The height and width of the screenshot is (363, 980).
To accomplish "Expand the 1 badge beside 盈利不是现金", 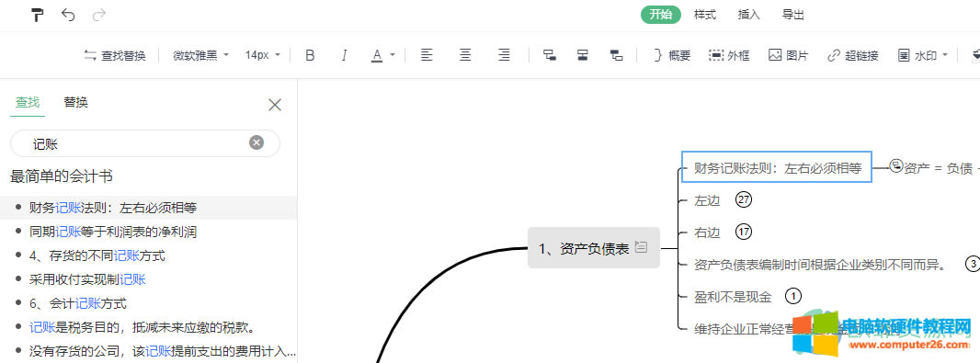I will pos(792,296).
